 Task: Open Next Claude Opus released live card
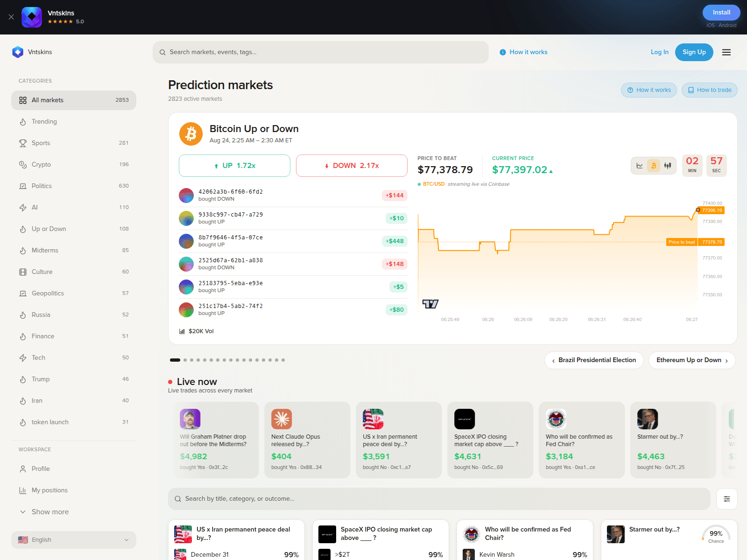(307, 440)
